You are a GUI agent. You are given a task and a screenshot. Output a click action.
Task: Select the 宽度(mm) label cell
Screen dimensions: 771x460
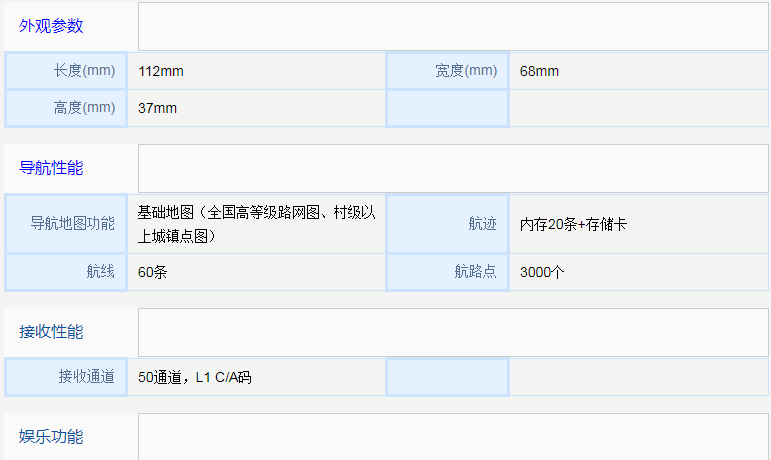[447, 71]
